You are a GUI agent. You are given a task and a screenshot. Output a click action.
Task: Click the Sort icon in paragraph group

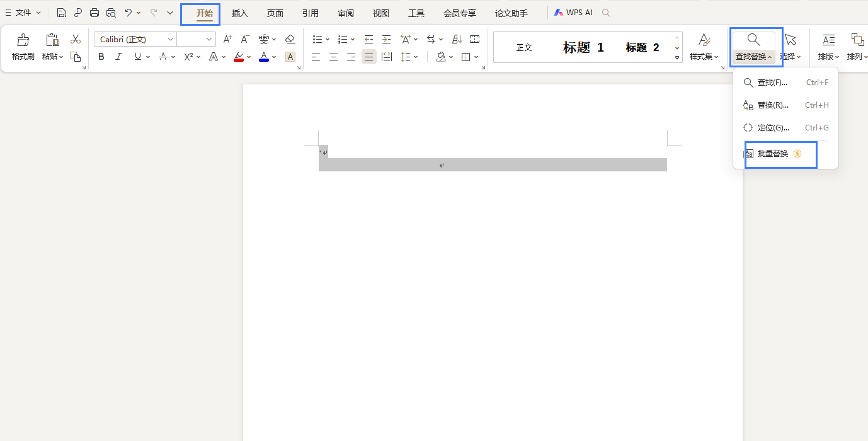pyautogui.click(x=457, y=39)
